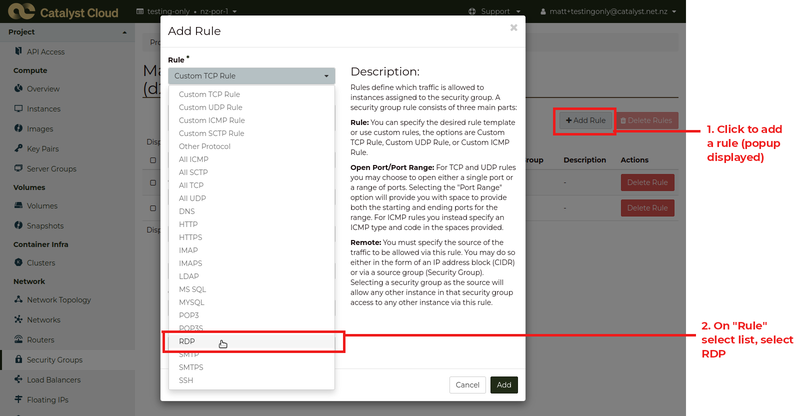Select RDP from the rule list
The height and width of the screenshot is (416, 800).
coord(252,341)
